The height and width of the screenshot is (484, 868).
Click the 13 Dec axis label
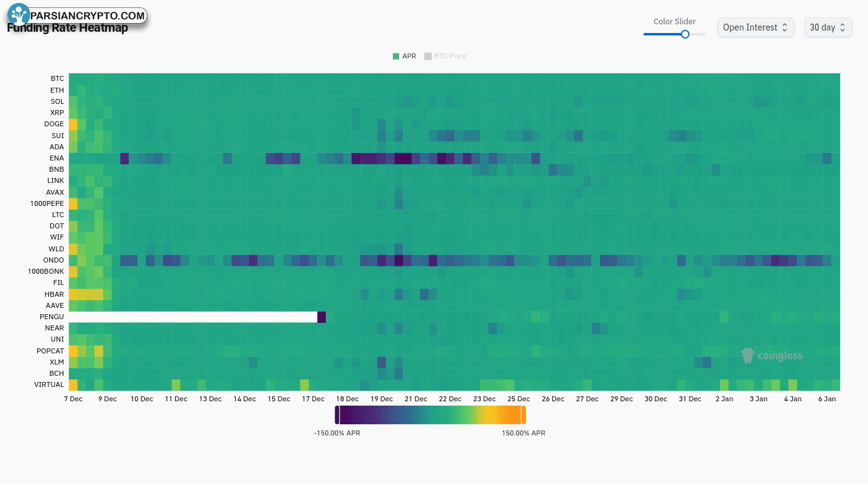[210, 399]
